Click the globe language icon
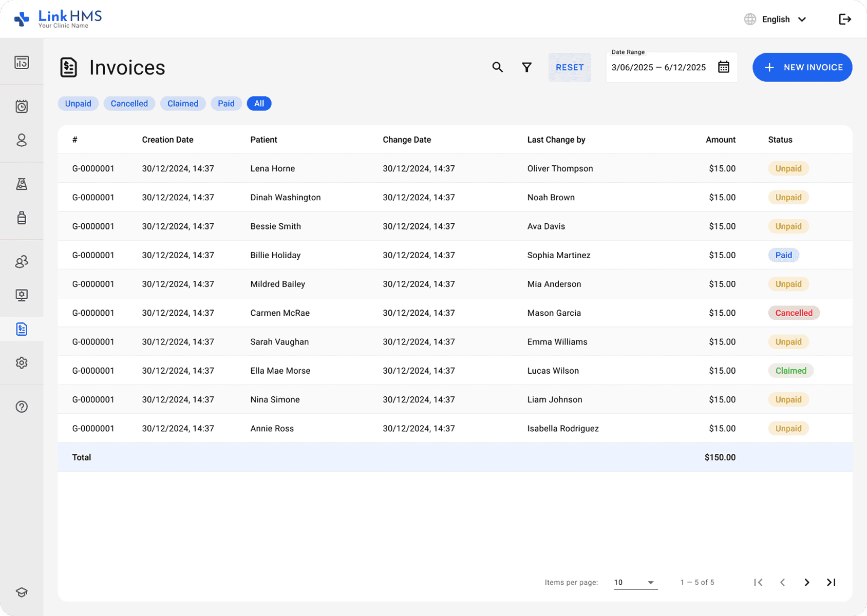Screen dimensions: 867x616 pyautogui.click(x=750, y=20)
